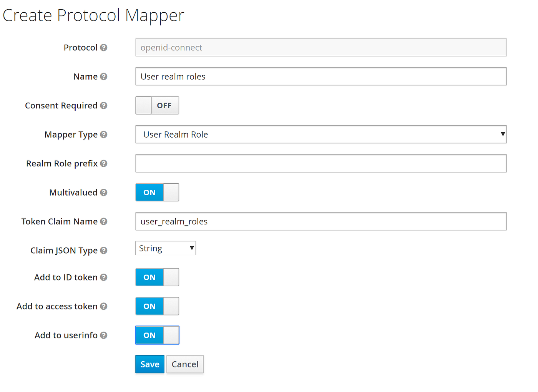Viewport: 538px width, 392px height.
Task: Toggle off Add to access token
Action: click(x=157, y=306)
